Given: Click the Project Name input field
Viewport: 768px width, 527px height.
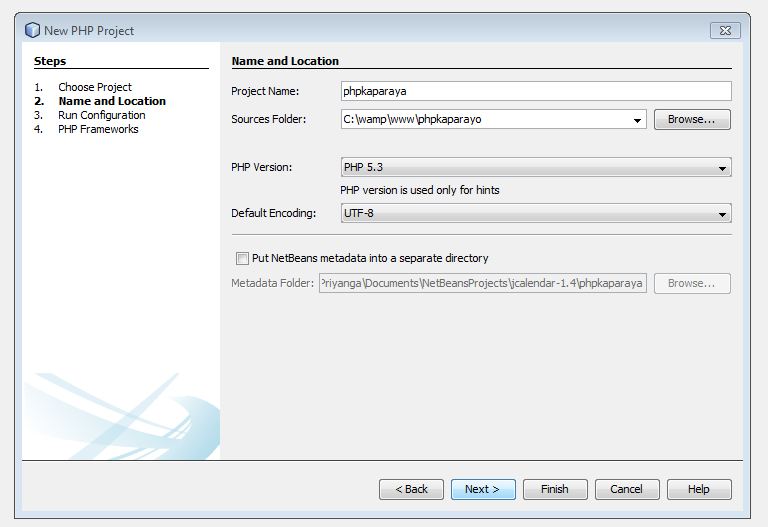Looking at the screenshot, I should (x=536, y=91).
